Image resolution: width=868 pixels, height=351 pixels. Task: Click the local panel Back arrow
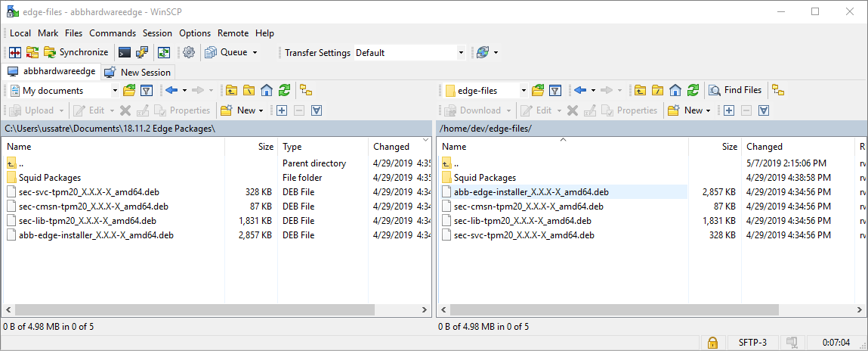(x=171, y=90)
